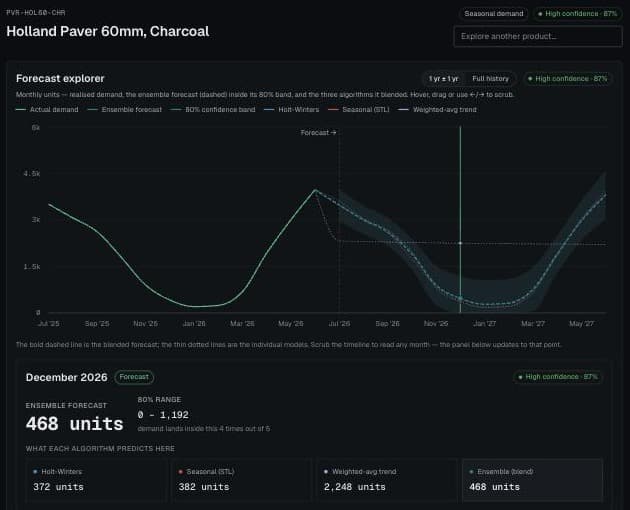The height and width of the screenshot is (510, 630).
Task: Click the Mar '27 axis label
Action: pyautogui.click(x=533, y=324)
